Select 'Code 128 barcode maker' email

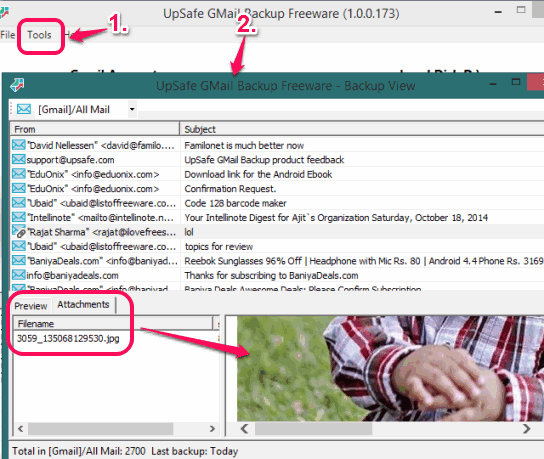(x=235, y=203)
